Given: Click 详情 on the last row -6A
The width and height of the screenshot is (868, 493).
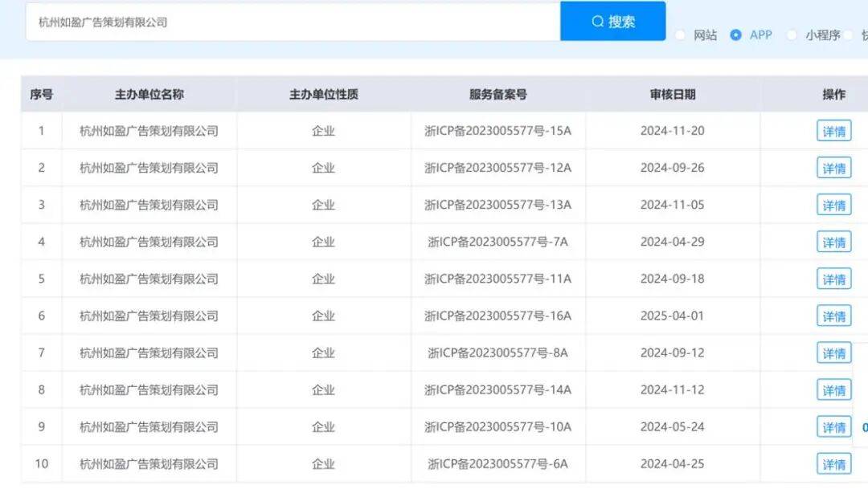Looking at the screenshot, I should [833, 463].
